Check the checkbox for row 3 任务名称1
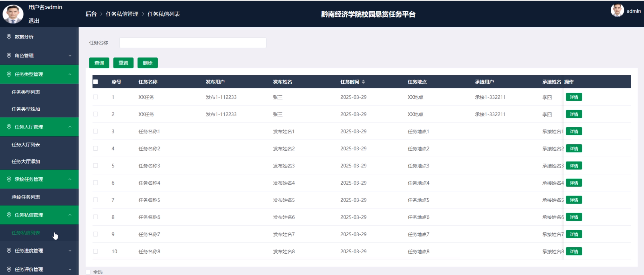The height and width of the screenshot is (275, 644). pyautogui.click(x=95, y=131)
